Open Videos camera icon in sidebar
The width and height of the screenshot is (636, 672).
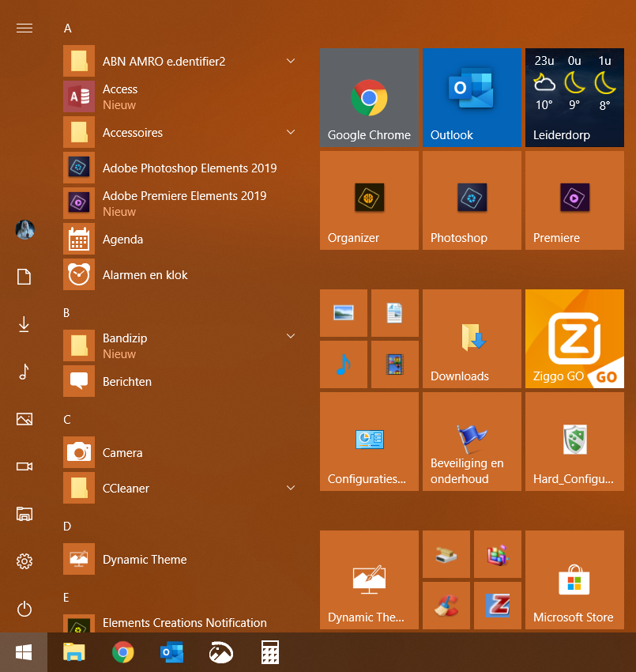[x=24, y=466]
